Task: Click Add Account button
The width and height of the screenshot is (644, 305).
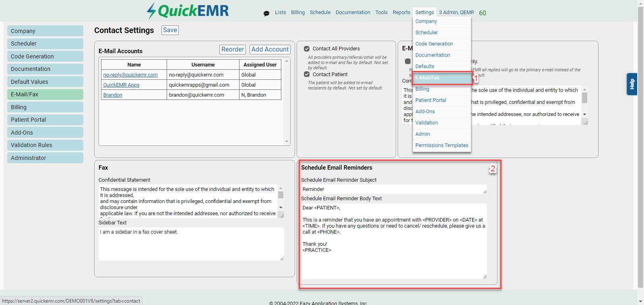Action: point(270,50)
